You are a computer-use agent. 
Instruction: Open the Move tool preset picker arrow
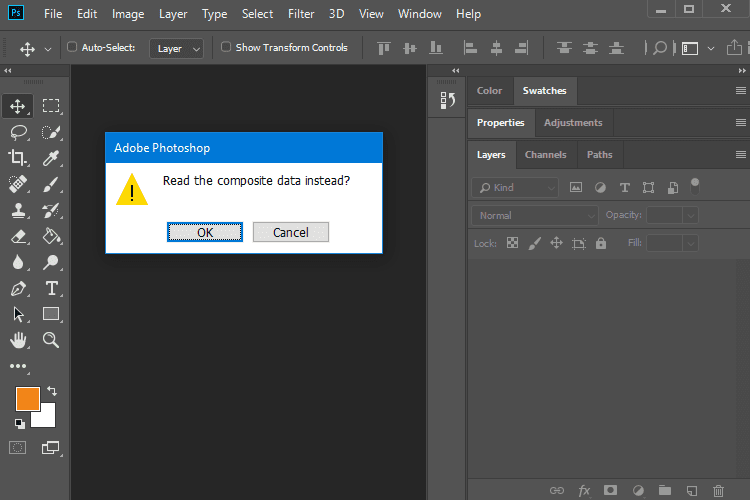coord(48,49)
